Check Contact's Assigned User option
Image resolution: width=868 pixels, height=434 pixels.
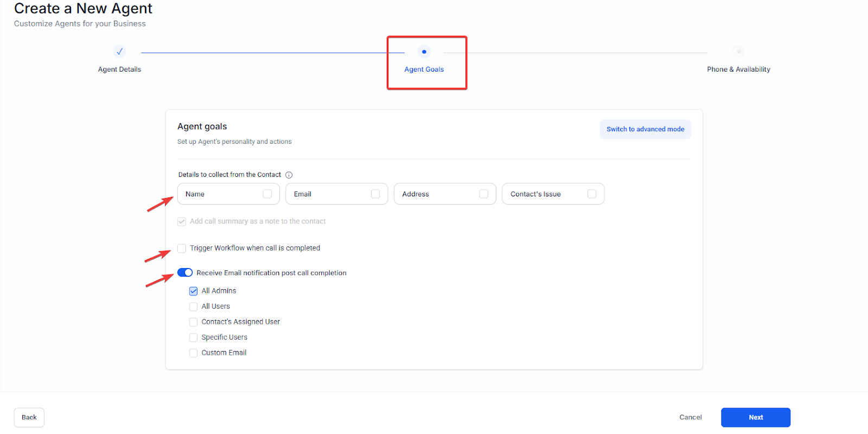(193, 322)
